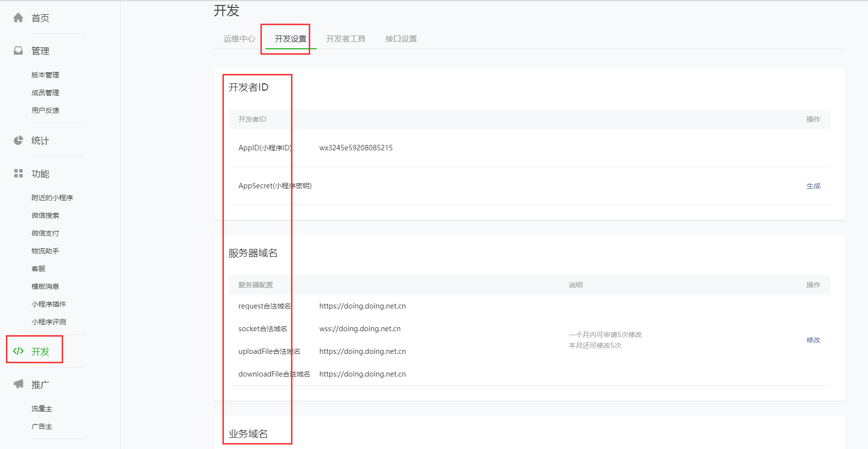The width and height of the screenshot is (868, 449).
Task: Click the grid icon beside 功能
Action: point(18,173)
